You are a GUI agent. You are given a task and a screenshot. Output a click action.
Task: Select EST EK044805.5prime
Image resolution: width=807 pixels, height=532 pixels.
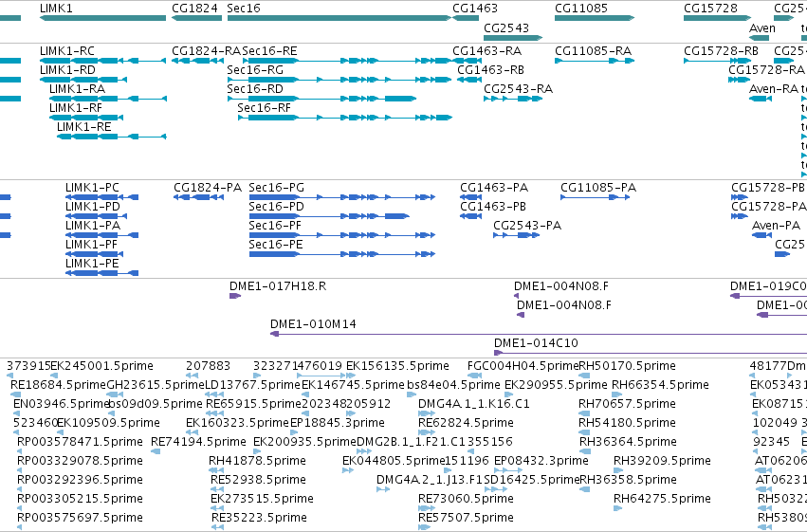click(394, 461)
